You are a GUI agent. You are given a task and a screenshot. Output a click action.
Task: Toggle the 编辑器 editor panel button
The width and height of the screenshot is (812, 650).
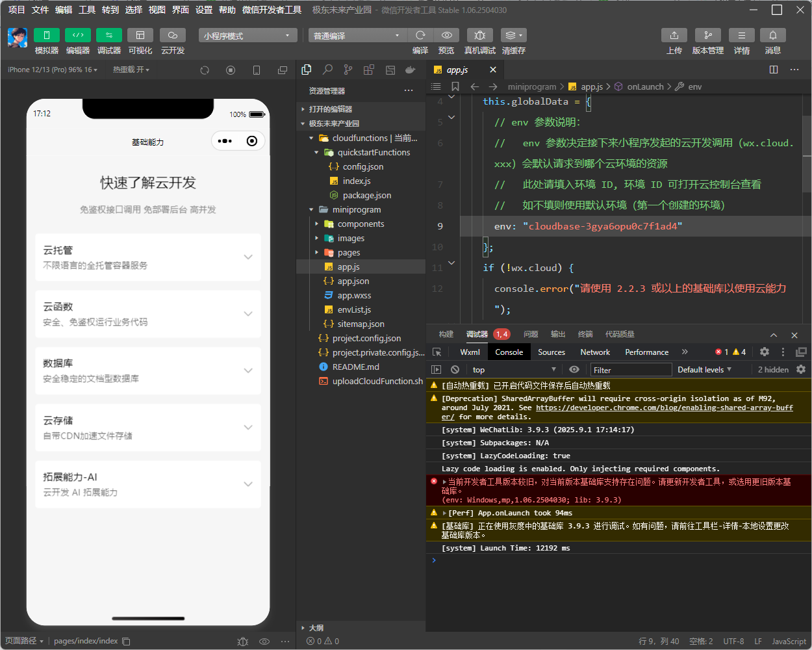point(78,35)
